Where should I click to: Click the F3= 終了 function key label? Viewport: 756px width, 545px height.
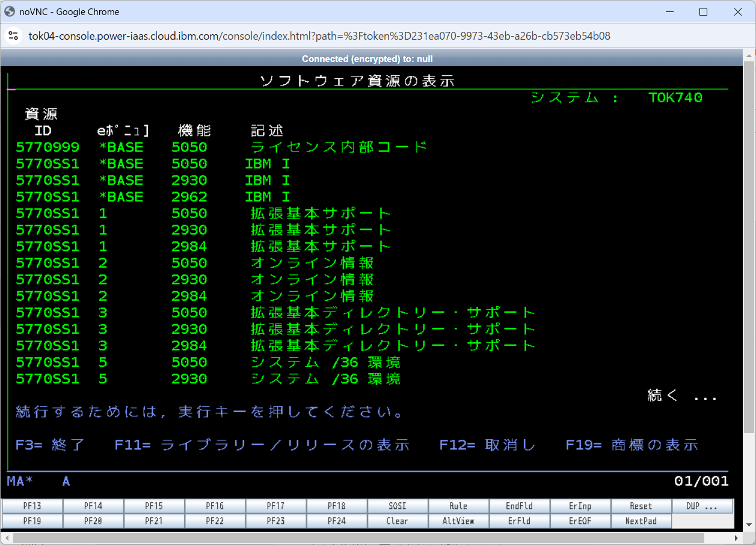51,445
